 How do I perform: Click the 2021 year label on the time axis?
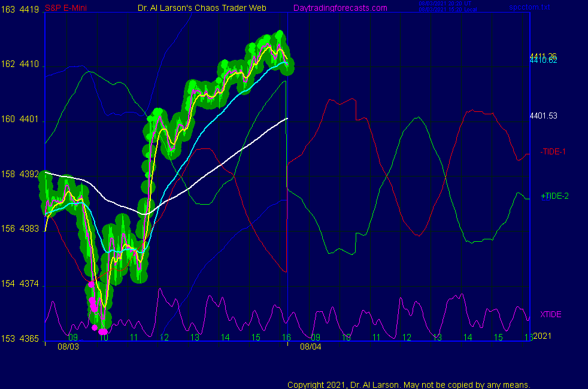pos(542,336)
